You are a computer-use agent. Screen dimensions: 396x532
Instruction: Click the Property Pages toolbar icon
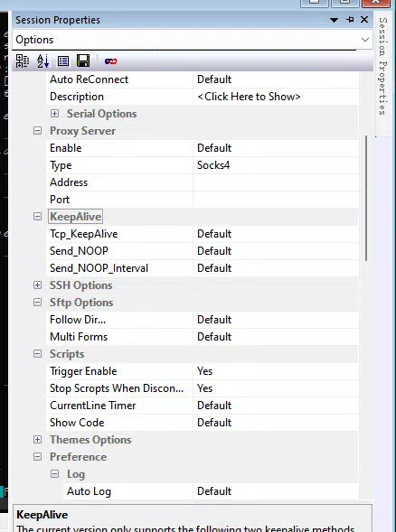(63, 61)
